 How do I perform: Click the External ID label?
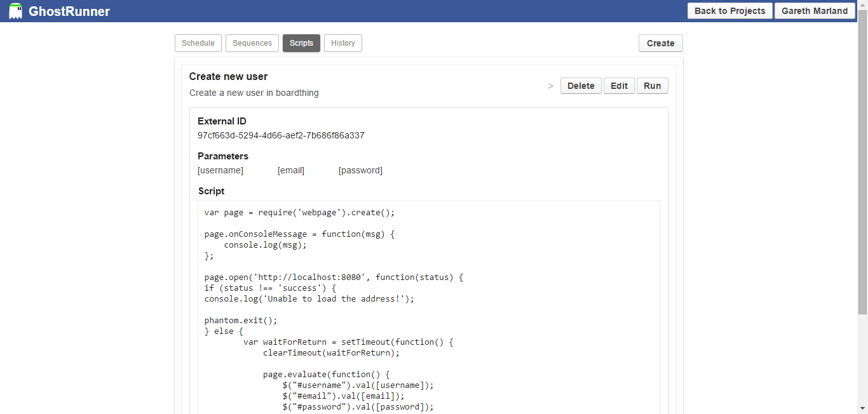coord(222,121)
